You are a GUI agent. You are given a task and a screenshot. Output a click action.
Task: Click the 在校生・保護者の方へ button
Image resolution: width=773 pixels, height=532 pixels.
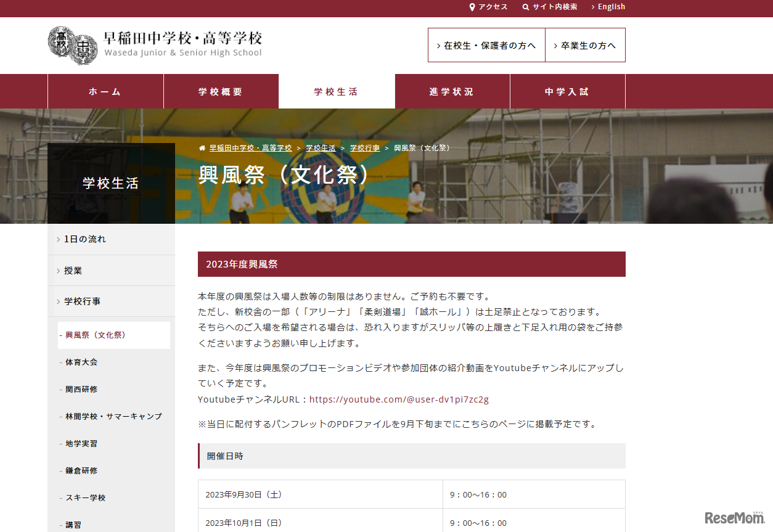486,45
